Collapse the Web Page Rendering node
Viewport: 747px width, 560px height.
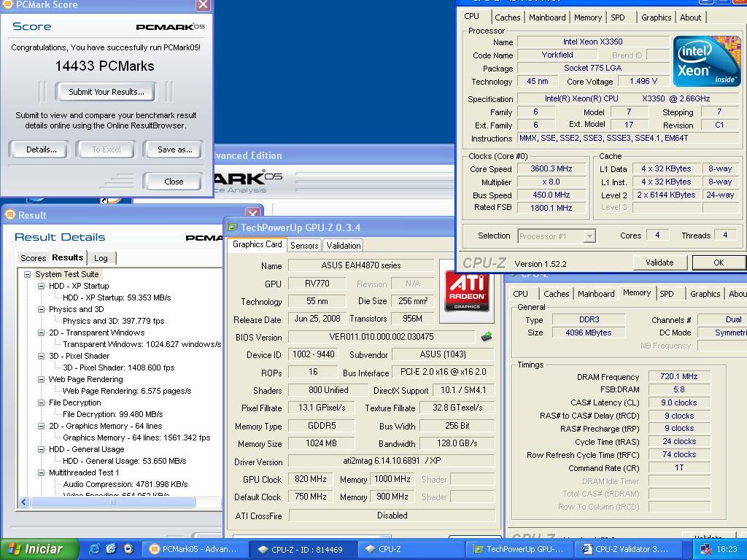coord(41,379)
